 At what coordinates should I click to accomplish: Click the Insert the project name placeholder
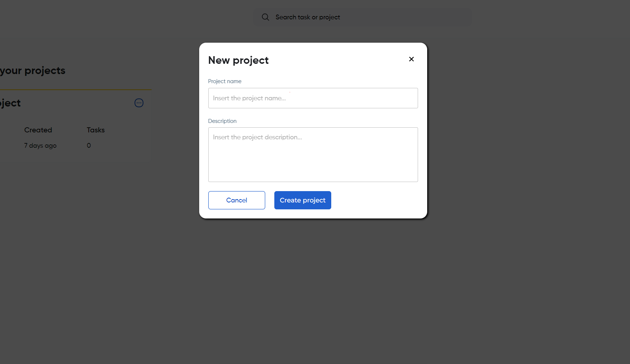coord(249,98)
